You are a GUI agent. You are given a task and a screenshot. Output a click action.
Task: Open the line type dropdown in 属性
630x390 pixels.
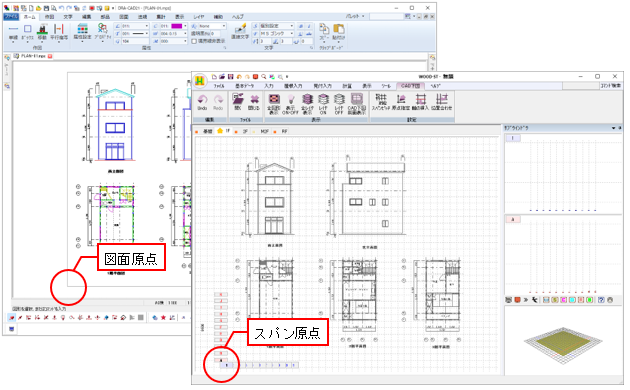[135, 34]
